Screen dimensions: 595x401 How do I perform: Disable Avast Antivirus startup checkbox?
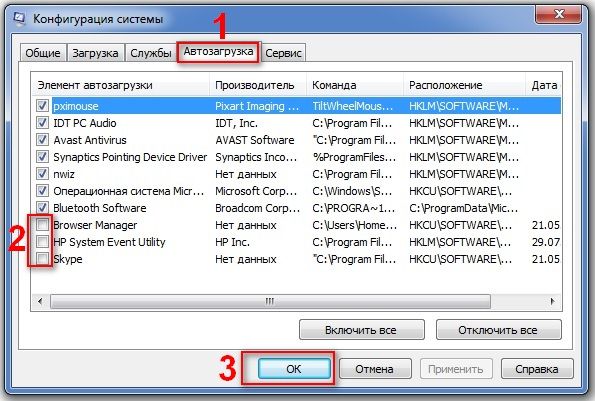pyautogui.click(x=42, y=140)
